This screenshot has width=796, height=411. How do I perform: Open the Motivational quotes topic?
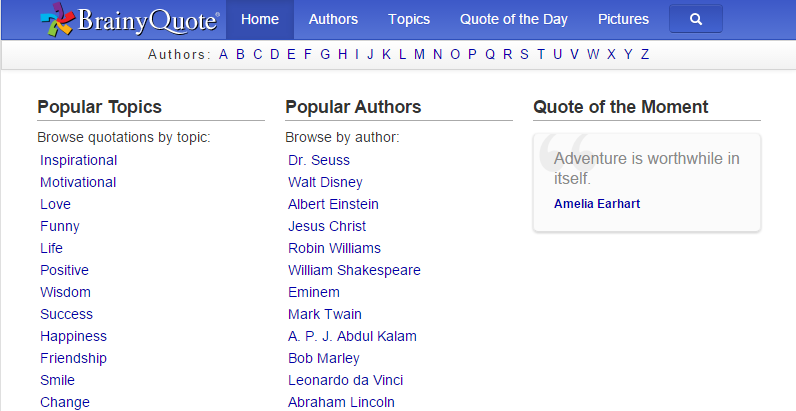78,182
